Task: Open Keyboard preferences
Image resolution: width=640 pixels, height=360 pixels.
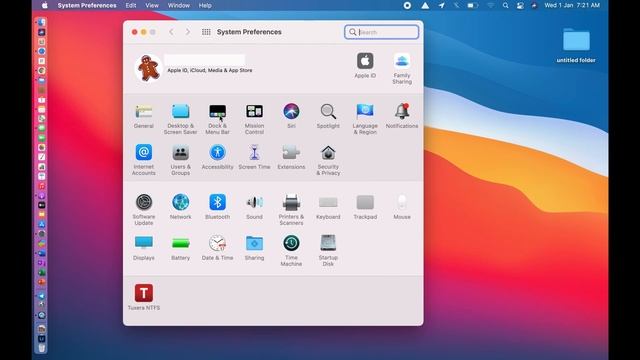Action: point(328,207)
